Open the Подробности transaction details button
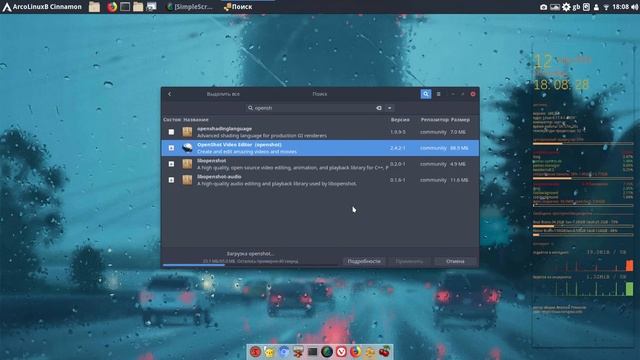640x360 pixels. tap(364, 261)
